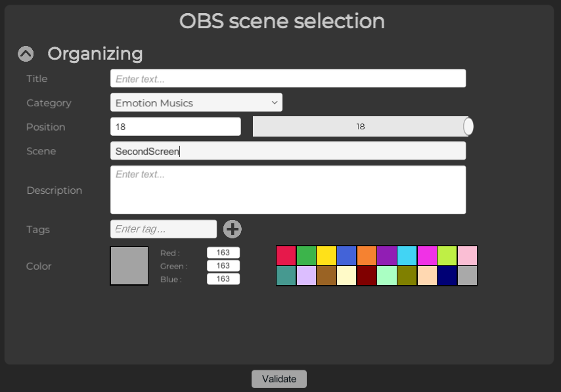Pick the orange swatch
The width and height of the screenshot is (561, 392).
pyautogui.click(x=367, y=255)
